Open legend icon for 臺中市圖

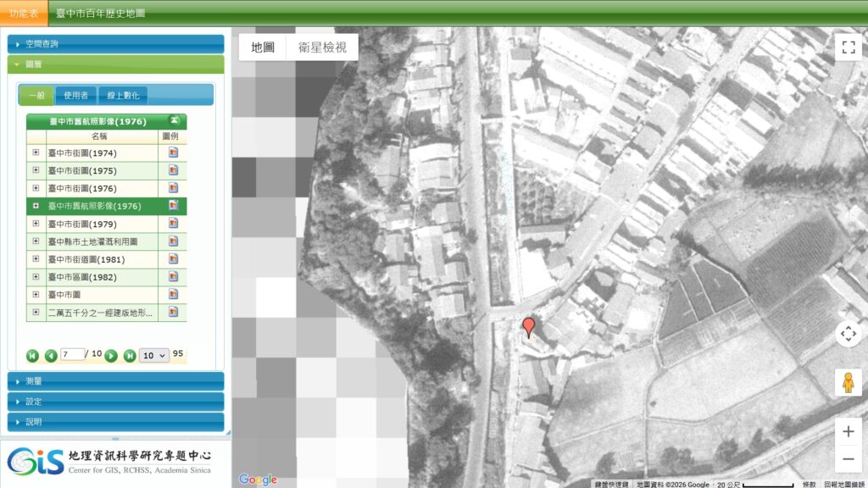click(173, 294)
